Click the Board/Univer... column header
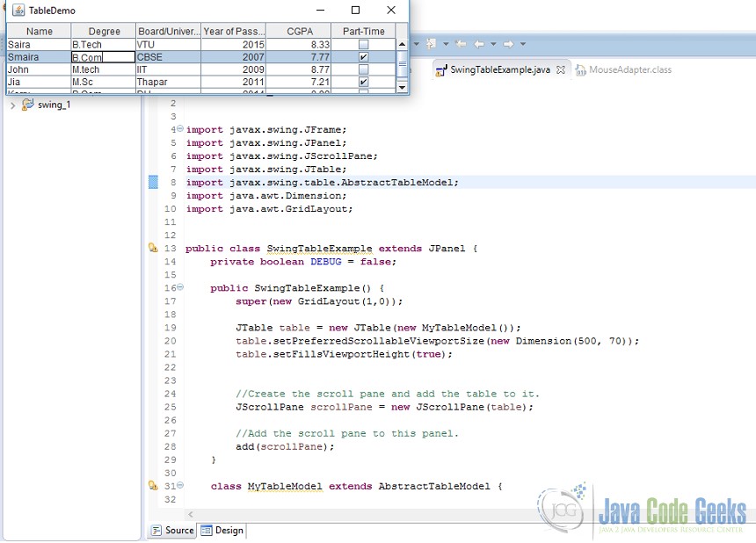The width and height of the screenshot is (756, 543). click(x=168, y=31)
